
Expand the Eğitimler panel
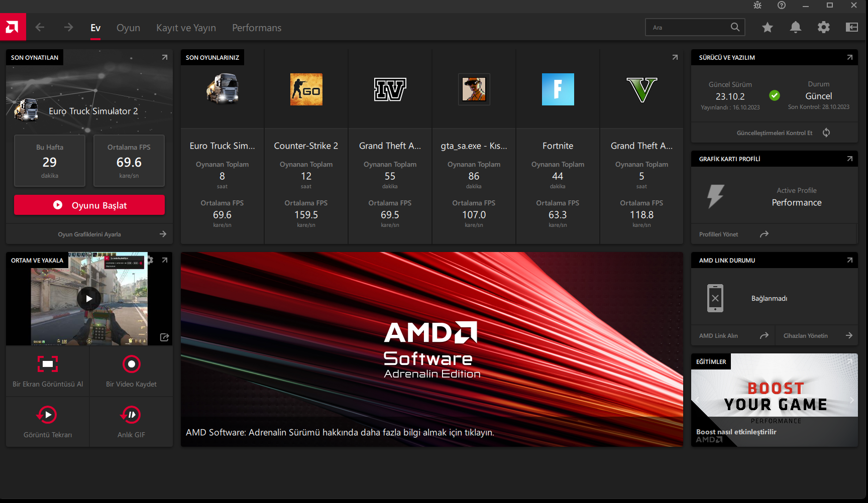click(849, 361)
